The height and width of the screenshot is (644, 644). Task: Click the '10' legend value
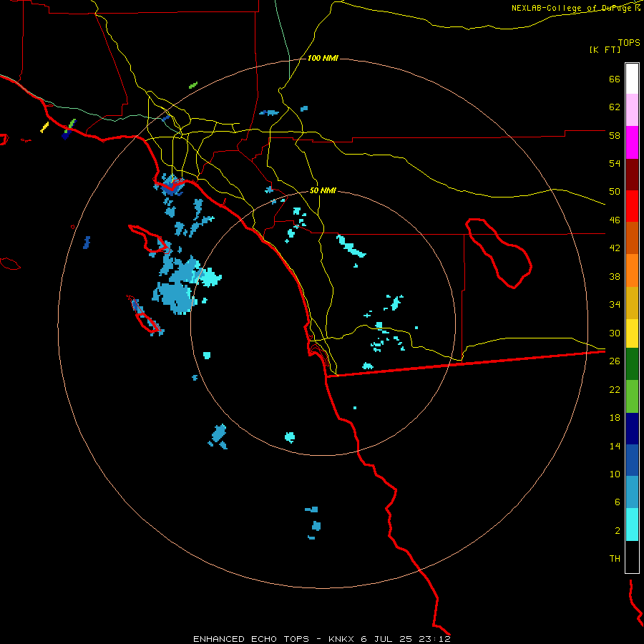tap(615, 474)
